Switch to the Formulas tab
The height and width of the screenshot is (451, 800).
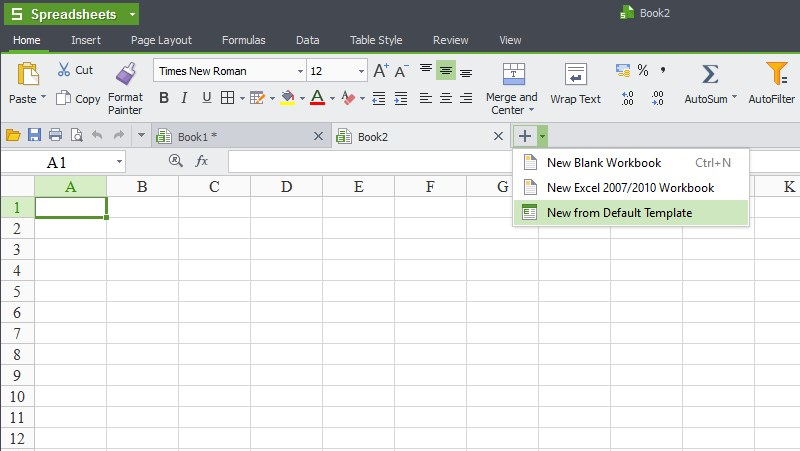tap(243, 40)
